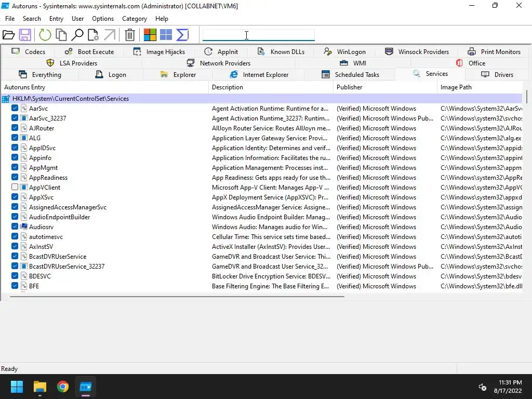Enable the AppVClient entry checkbox

click(15, 187)
